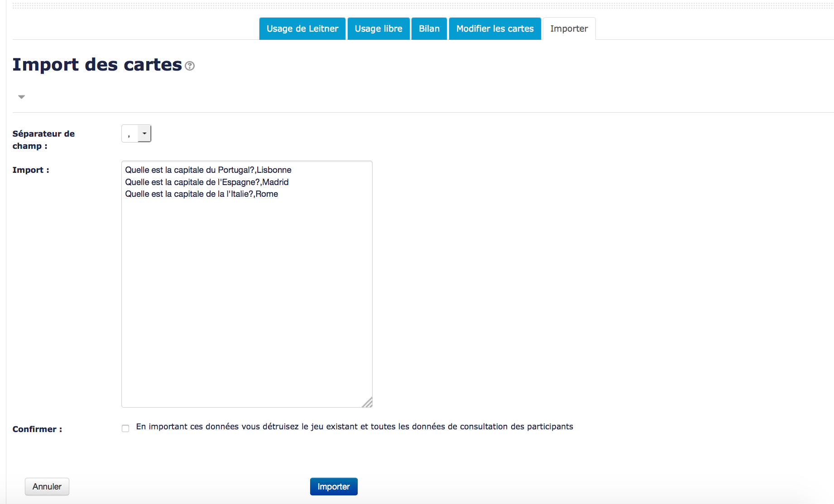Open the help icon beside Import des cartes
This screenshot has width=834, height=504.
coord(190,66)
